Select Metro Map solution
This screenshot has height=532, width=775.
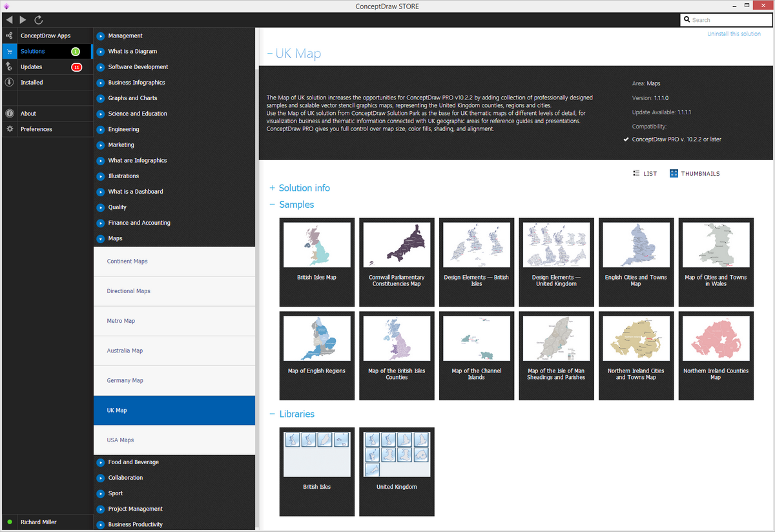174,321
